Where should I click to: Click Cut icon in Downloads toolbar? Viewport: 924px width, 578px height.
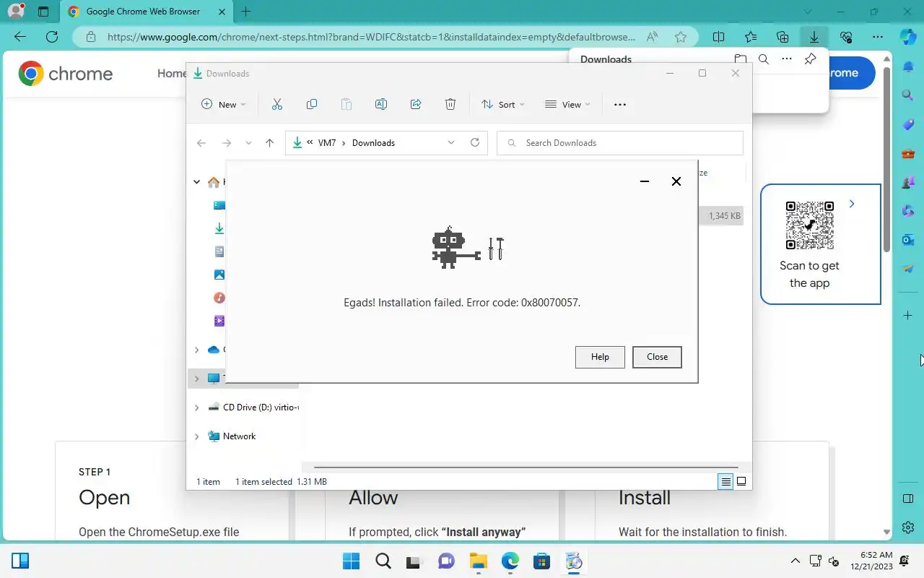[x=277, y=104]
